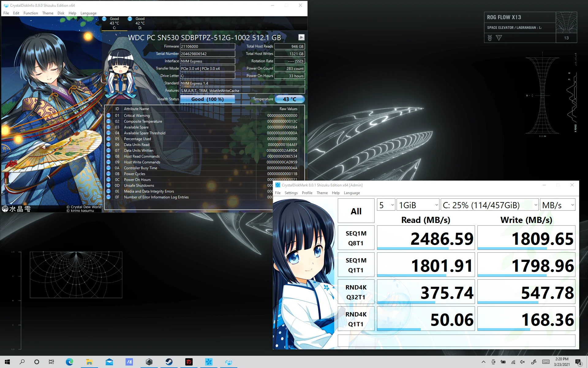Click the Controller Busy Time attribute row

click(202, 168)
